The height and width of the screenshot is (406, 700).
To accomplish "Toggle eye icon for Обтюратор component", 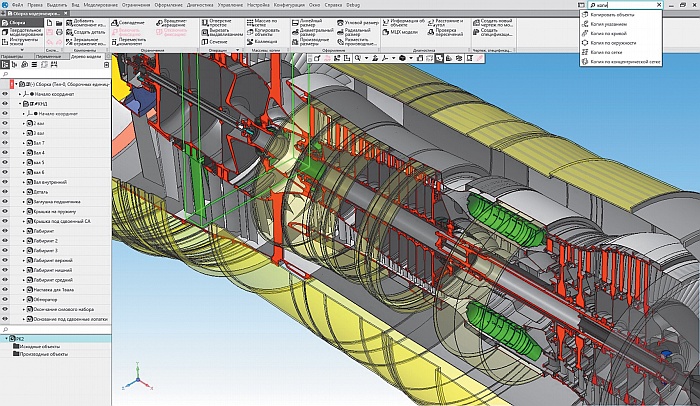I will pyautogui.click(x=5, y=299).
